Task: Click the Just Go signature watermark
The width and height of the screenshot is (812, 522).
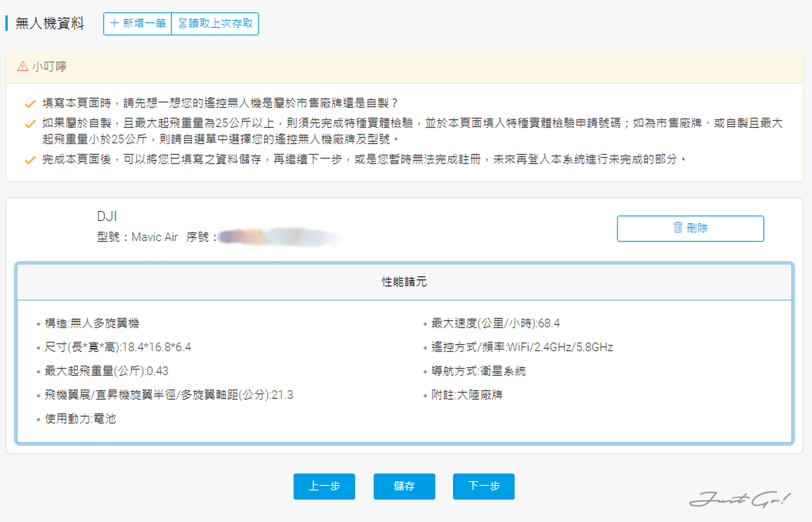Action: (740, 499)
